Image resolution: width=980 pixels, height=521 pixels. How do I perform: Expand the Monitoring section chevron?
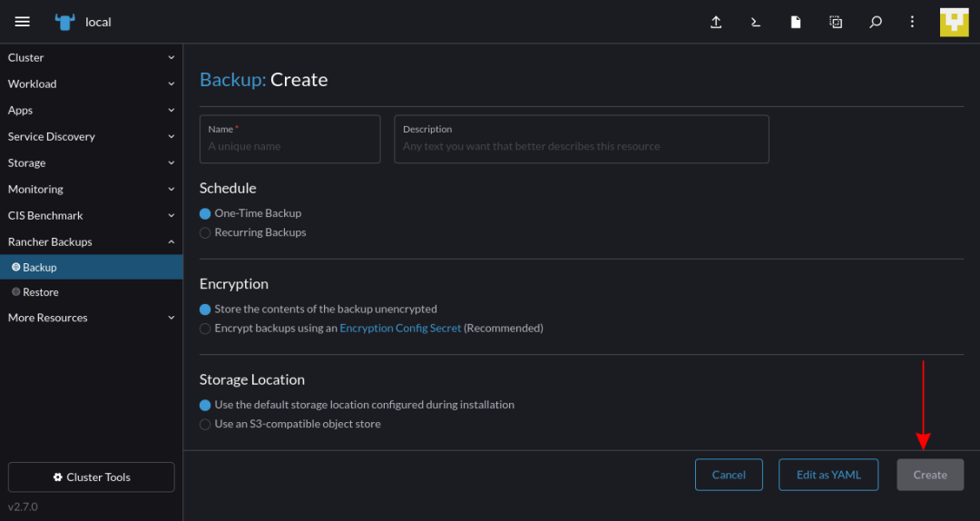point(171,189)
